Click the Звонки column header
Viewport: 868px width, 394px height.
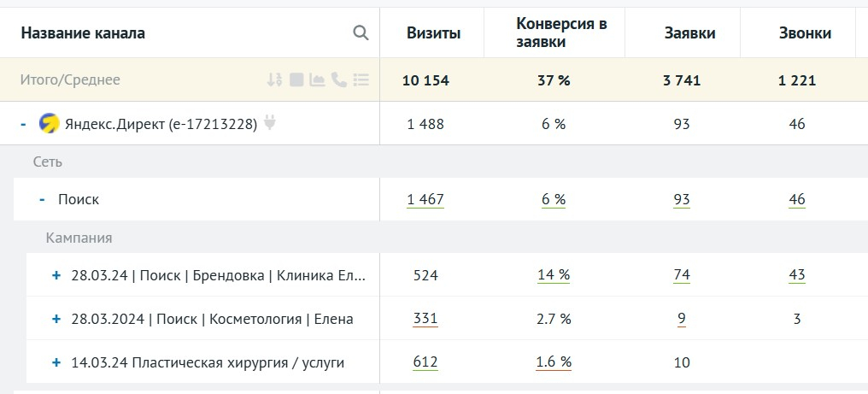805,33
